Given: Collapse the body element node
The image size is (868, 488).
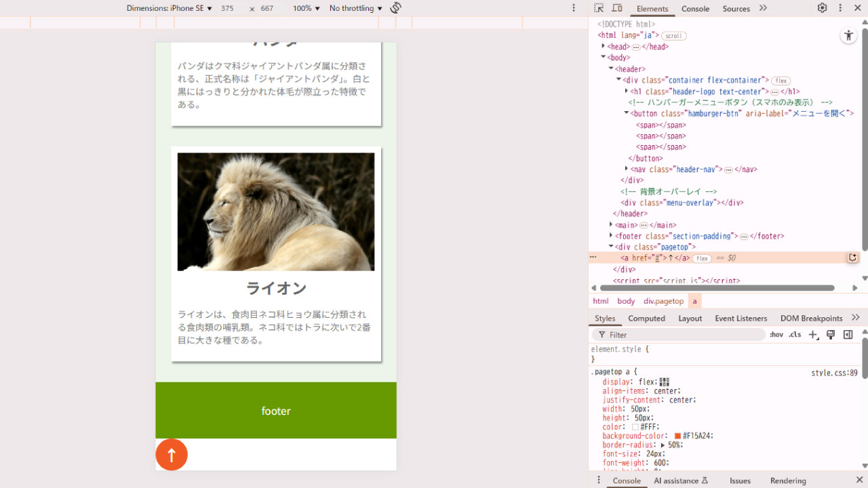Looking at the screenshot, I should tap(603, 58).
